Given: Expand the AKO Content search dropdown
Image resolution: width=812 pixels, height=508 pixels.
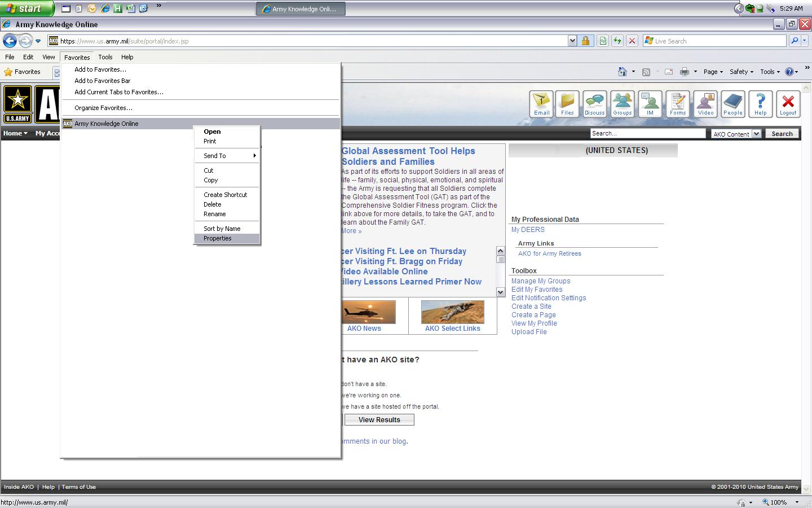Looking at the screenshot, I should click(x=756, y=134).
